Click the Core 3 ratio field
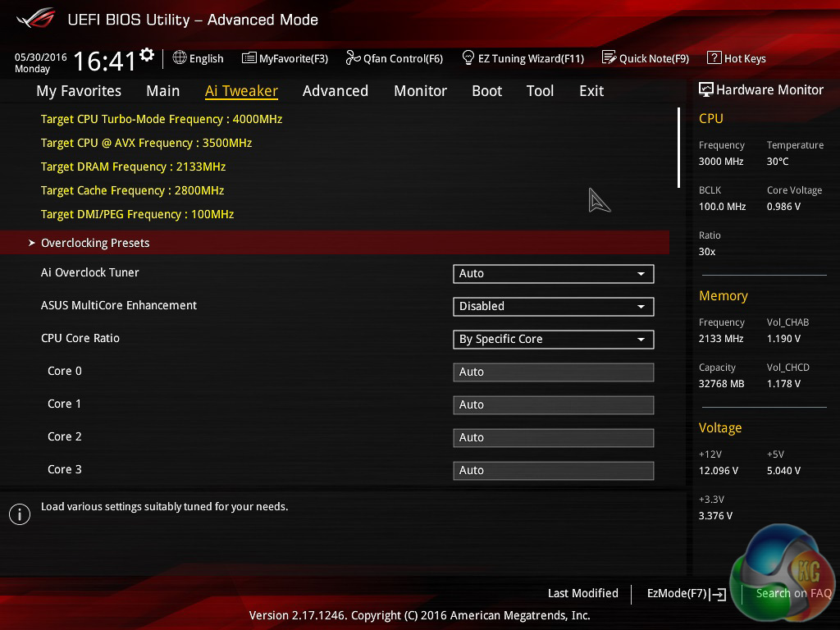840x630 pixels. (x=554, y=470)
